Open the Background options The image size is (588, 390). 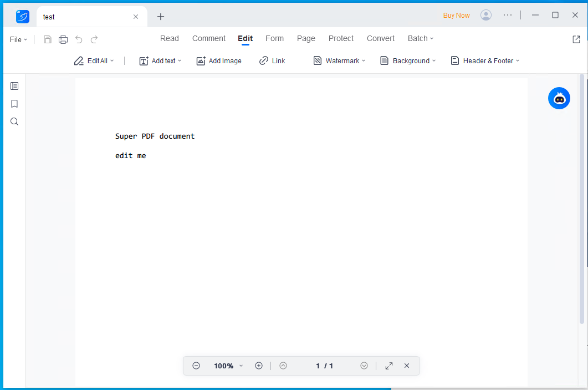point(408,60)
